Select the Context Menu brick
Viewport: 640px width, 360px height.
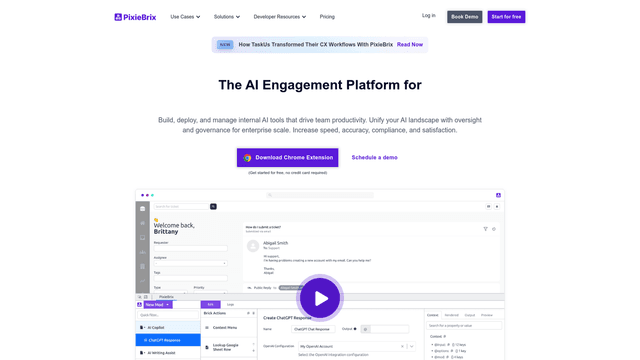coord(229,327)
